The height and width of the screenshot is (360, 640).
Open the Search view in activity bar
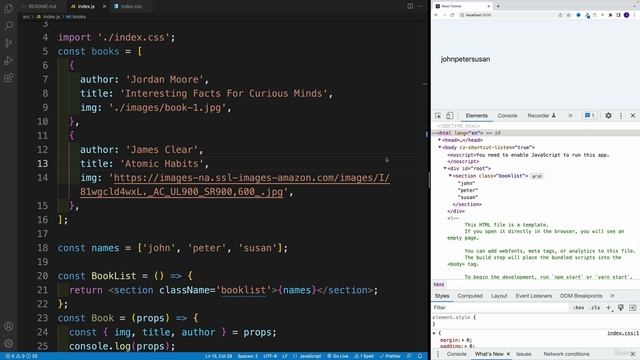8,26
